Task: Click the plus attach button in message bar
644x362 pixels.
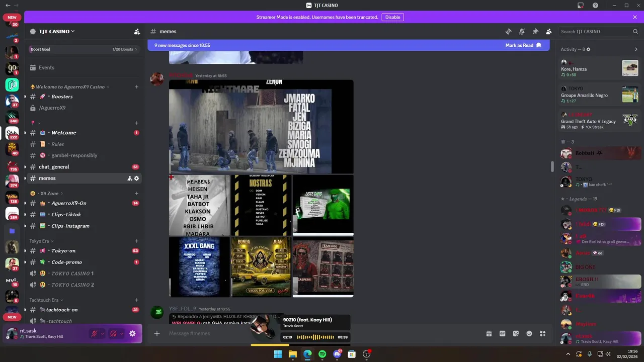Action: click(x=157, y=333)
